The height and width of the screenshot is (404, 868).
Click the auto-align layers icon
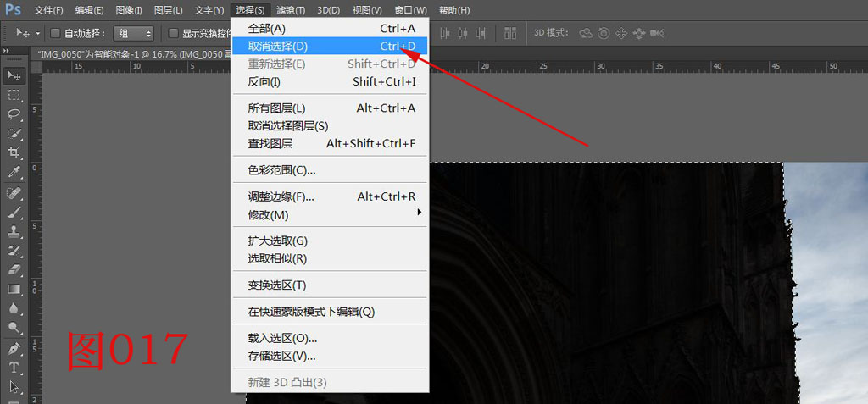click(x=510, y=33)
